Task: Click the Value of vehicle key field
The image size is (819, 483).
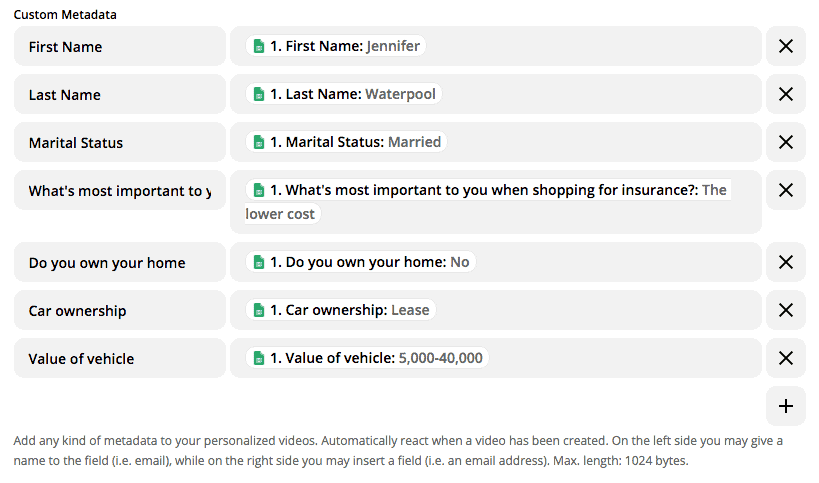Action: (x=120, y=358)
